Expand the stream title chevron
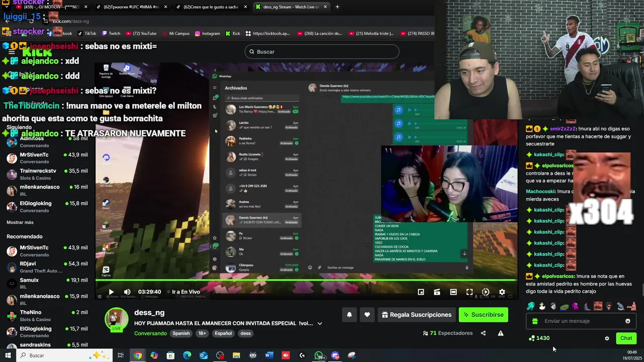 319,324
